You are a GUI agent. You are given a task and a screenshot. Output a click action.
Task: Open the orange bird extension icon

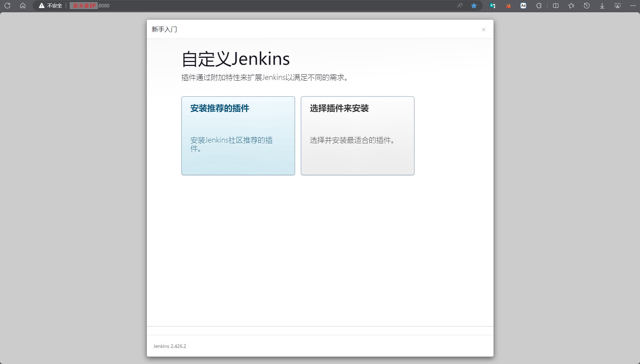coord(508,6)
